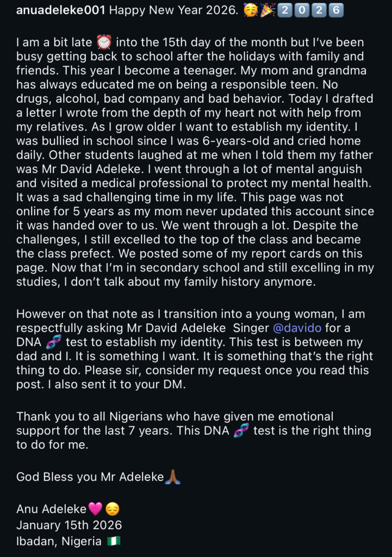392x557 pixels.
Task: Click the pensive face emoji
Action: point(113,509)
